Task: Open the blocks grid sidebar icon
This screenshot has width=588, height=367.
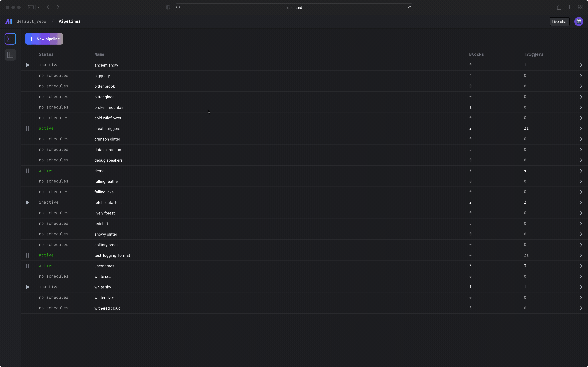Action: (x=10, y=55)
